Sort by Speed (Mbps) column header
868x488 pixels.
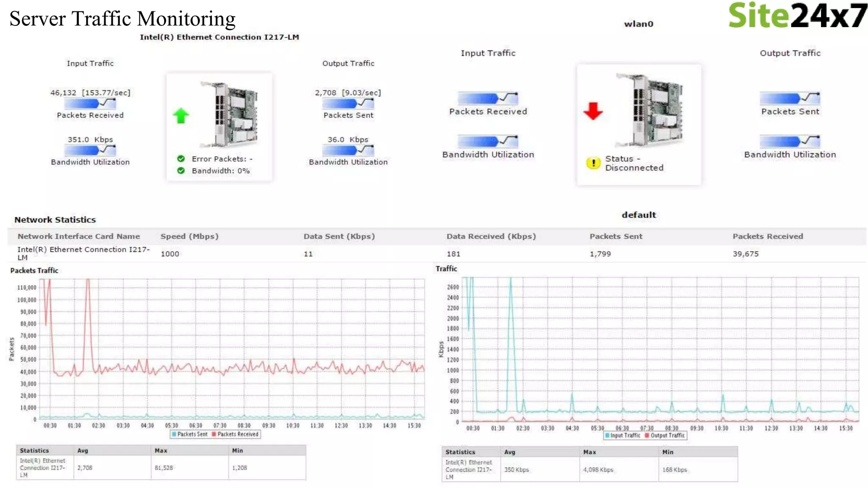(x=189, y=236)
